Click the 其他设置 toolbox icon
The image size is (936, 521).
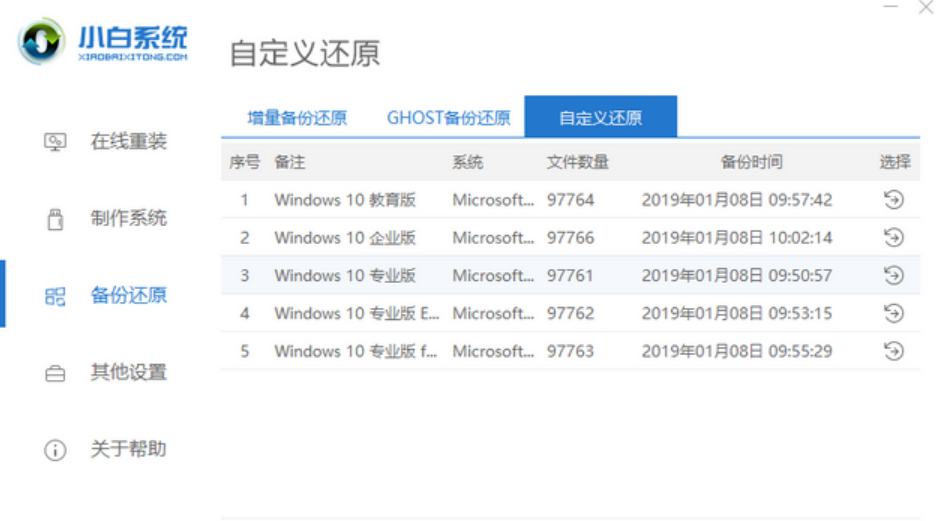(x=55, y=373)
